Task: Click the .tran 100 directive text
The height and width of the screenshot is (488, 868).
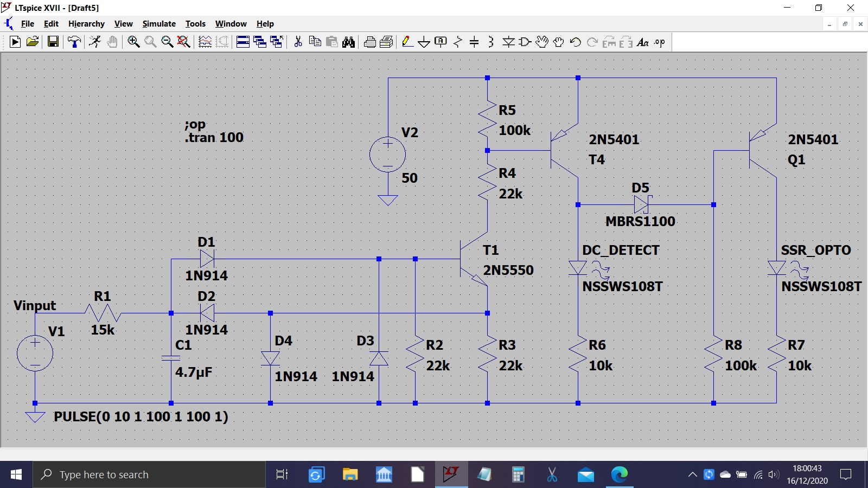Action: pos(214,137)
